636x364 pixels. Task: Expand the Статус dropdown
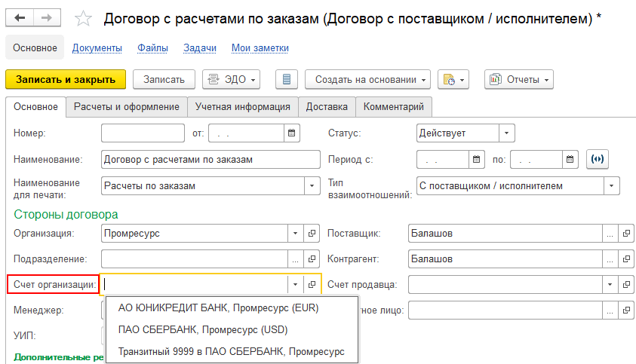(506, 133)
